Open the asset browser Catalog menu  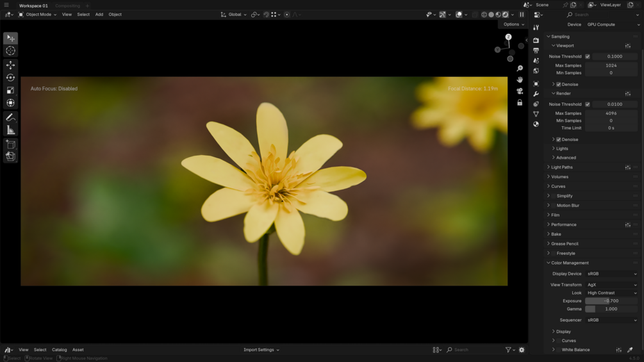pos(59,350)
